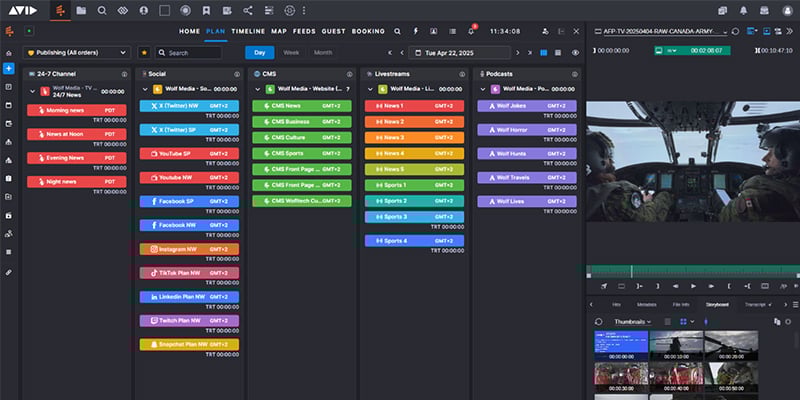Collapse the Wolf Media Website group
800x400 pixels.
[258, 89]
